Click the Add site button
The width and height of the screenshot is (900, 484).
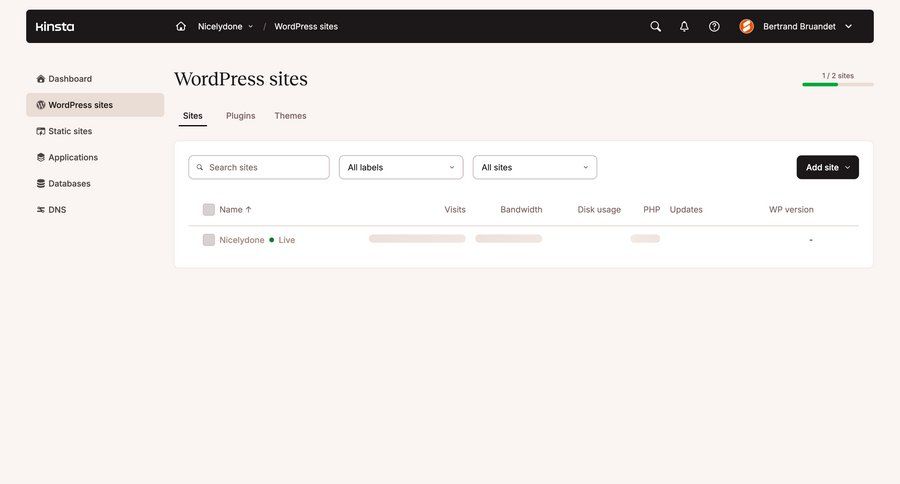point(828,167)
